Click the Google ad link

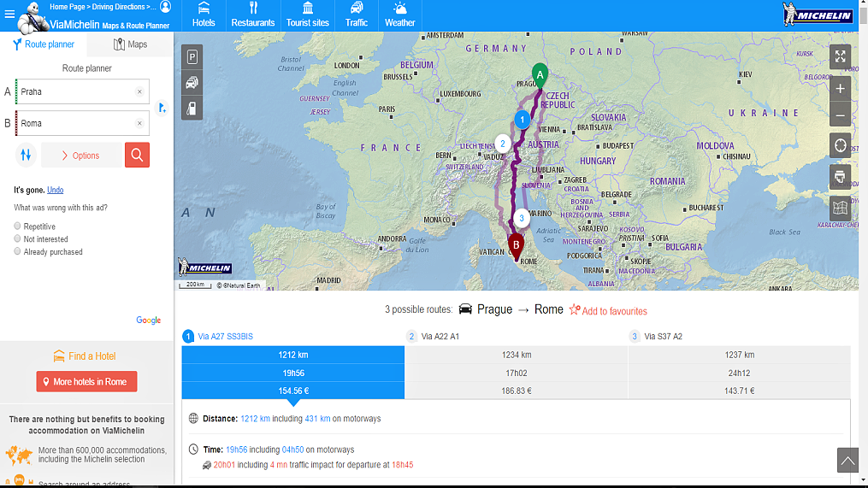pos(148,320)
